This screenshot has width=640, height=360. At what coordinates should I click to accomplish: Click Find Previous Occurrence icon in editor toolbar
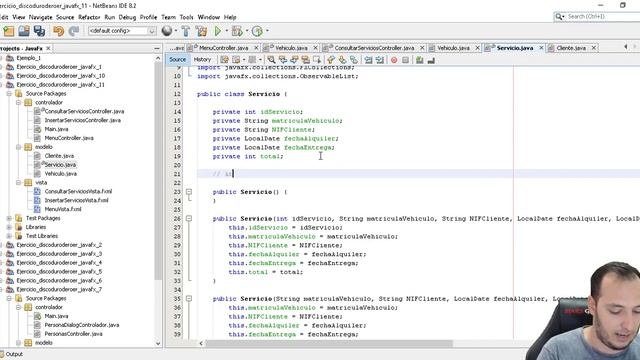tap(282, 60)
